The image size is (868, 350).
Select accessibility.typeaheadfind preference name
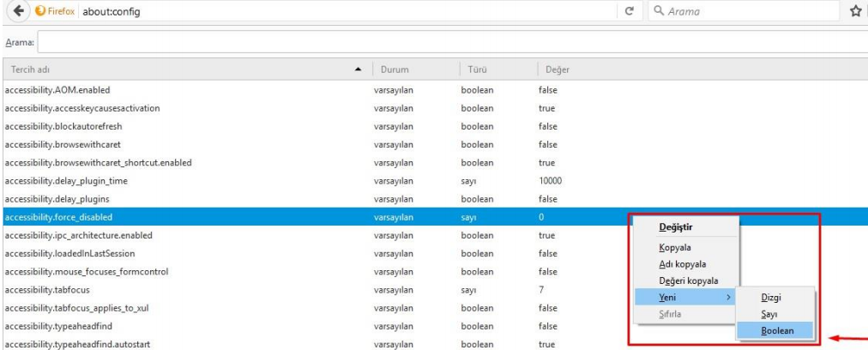(58, 326)
